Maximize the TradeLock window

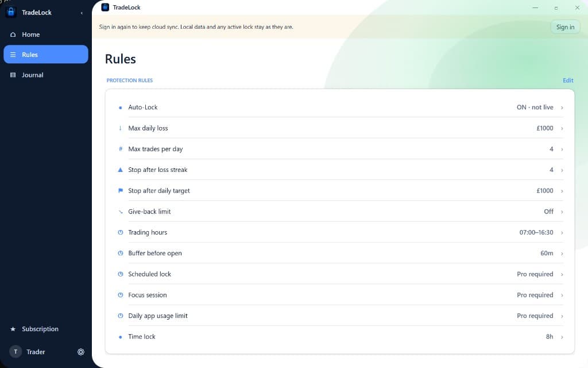point(556,8)
